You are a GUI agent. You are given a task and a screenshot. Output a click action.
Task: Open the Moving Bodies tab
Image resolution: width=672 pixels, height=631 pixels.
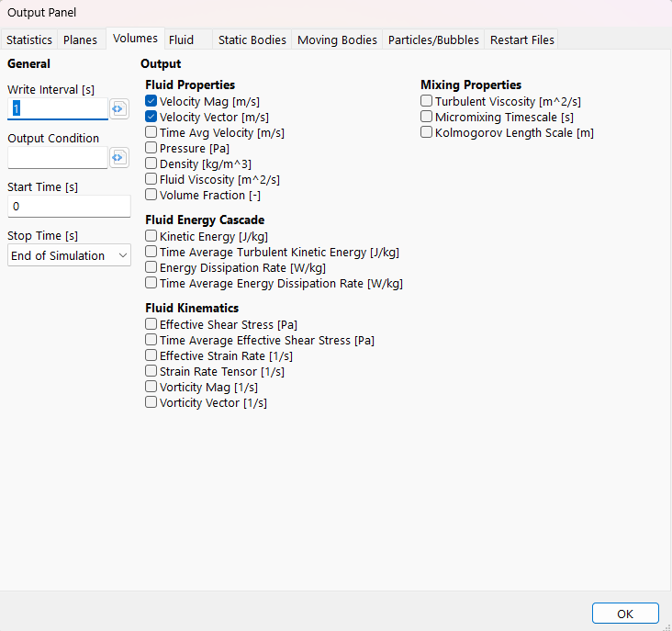tap(337, 40)
